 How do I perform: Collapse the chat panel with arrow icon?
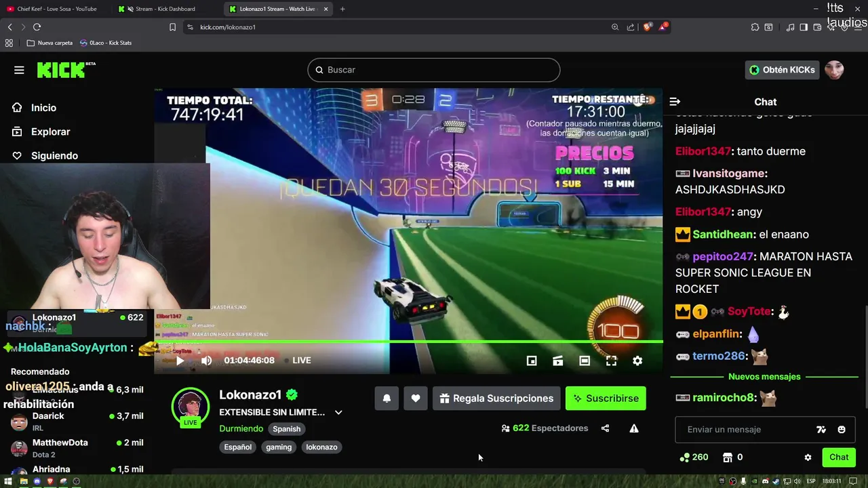(675, 102)
